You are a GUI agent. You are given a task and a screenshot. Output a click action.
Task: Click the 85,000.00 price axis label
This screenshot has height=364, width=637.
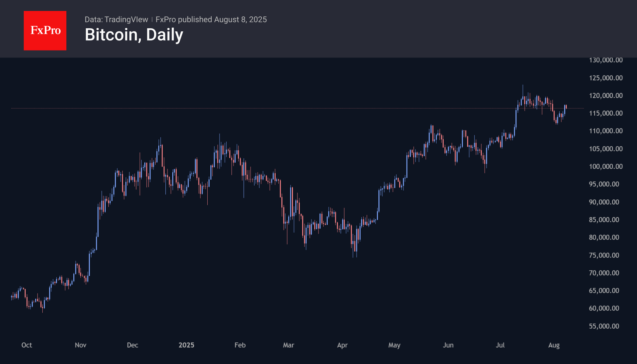(x=604, y=220)
